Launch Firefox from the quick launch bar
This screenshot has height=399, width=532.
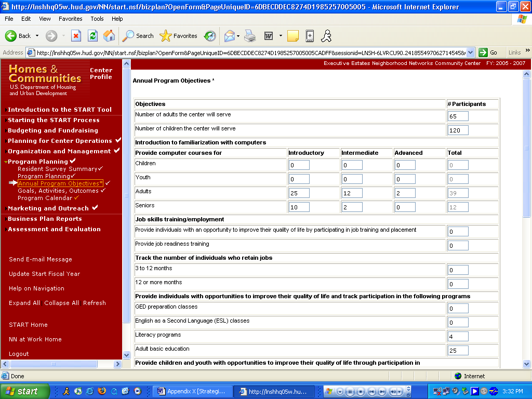[102, 391]
